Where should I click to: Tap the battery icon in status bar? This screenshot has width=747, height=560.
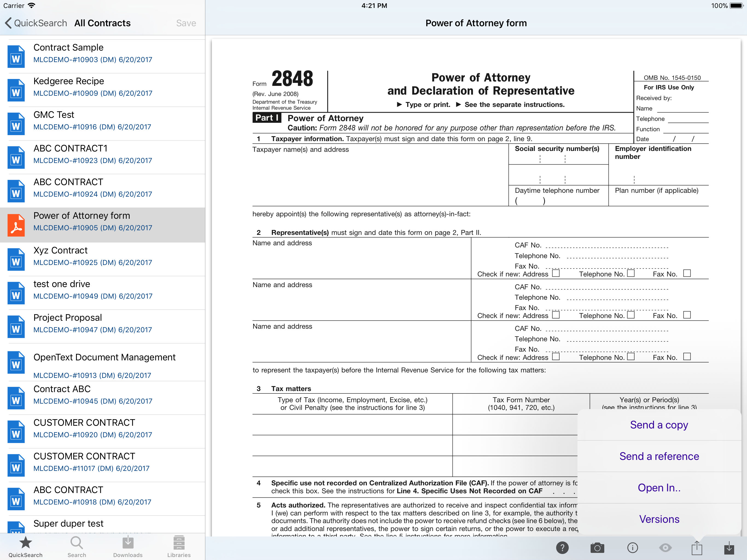coord(736,5)
